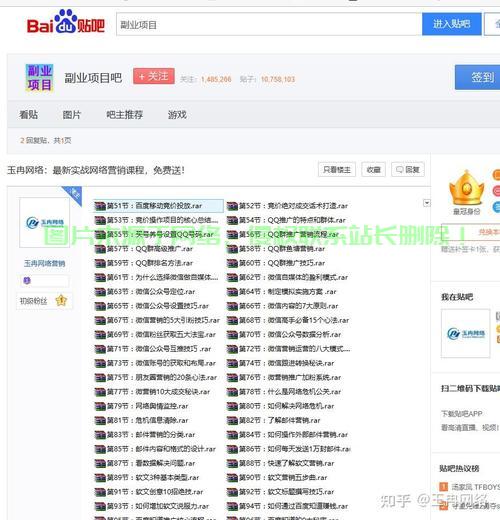Screen dimensions: 500x520
Task: Click rar icon of 第82节 了解邮件营销
Action: tap(232, 421)
